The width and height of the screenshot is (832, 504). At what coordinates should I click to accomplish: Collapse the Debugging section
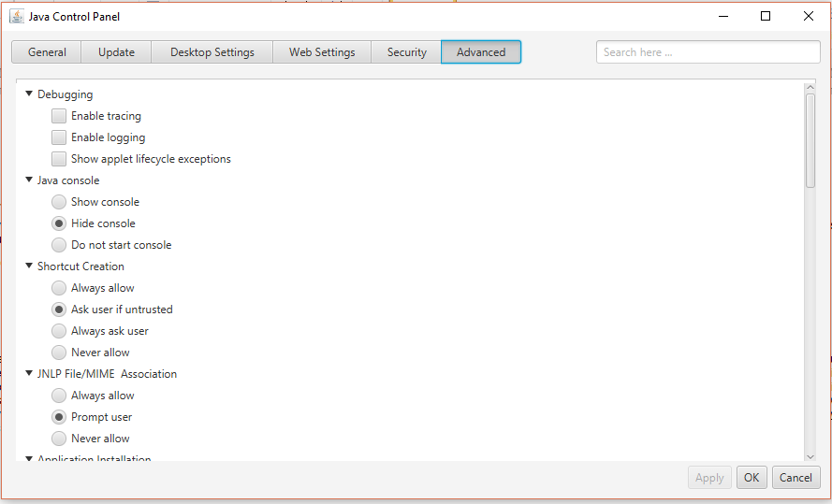pos(29,94)
